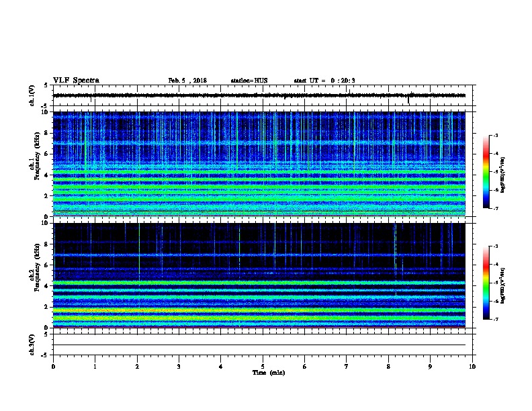The height and width of the screenshot is (411, 532).
Task: Click the color scale bar beside ch.1 spectrogram
Action: pyautogui.click(x=486, y=172)
